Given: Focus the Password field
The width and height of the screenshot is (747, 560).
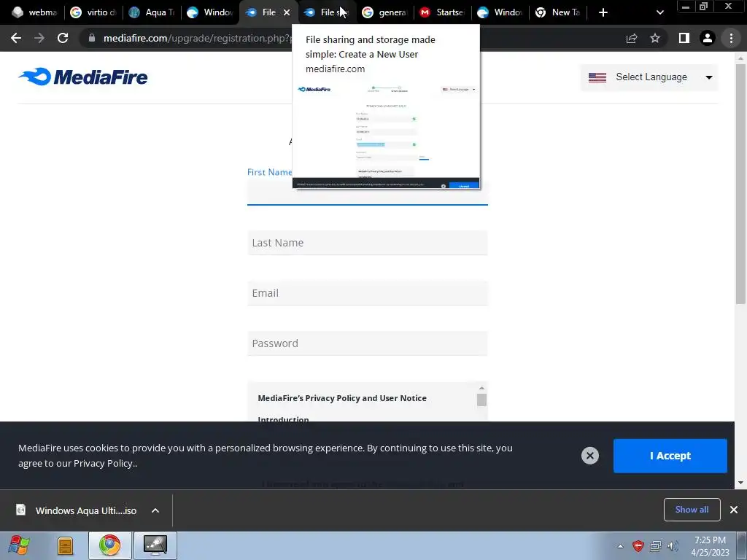Looking at the screenshot, I should click(x=368, y=343).
